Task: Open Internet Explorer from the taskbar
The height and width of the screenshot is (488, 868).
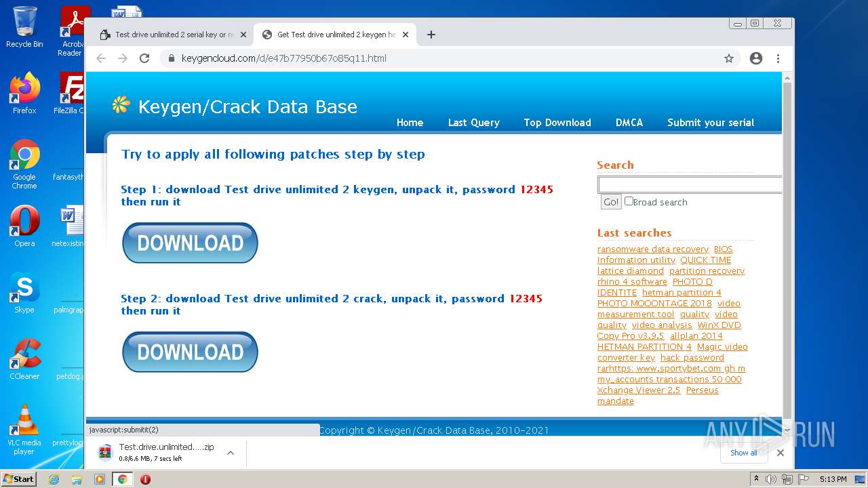Action: (54, 479)
